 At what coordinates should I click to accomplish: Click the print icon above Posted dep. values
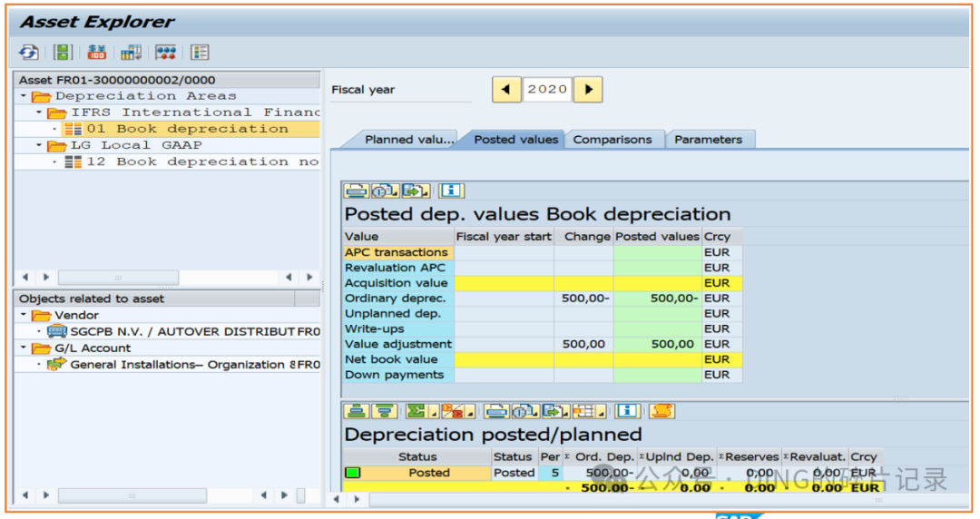pos(357,191)
